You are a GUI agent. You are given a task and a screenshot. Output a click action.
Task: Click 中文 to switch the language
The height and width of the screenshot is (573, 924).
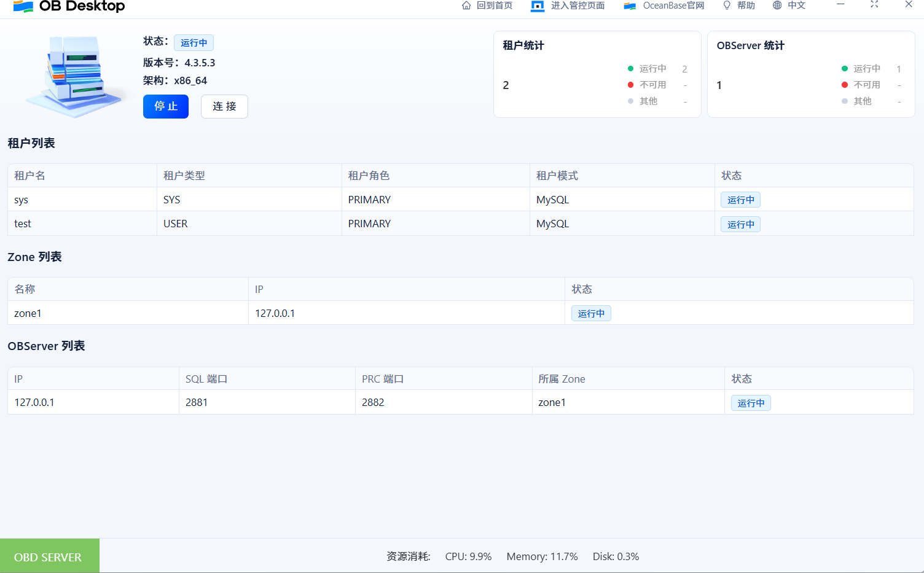pyautogui.click(x=797, y=6)
